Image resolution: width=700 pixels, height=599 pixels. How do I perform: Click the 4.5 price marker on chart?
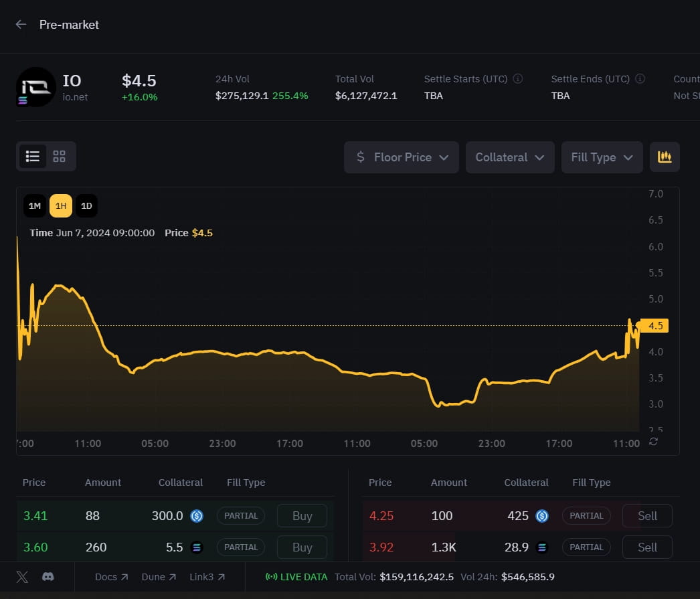point(655,326)
